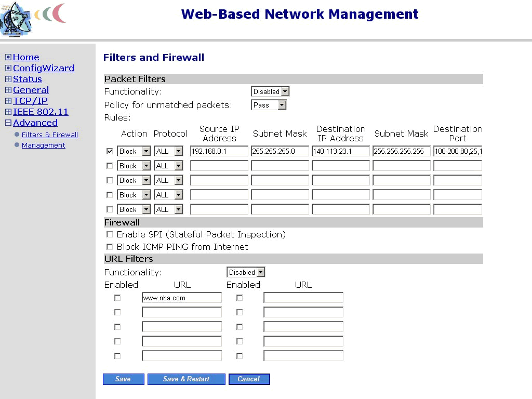Click the crescent moons logo graphic
The height and width of the screenshot is (399, 532).
[50, 14]
